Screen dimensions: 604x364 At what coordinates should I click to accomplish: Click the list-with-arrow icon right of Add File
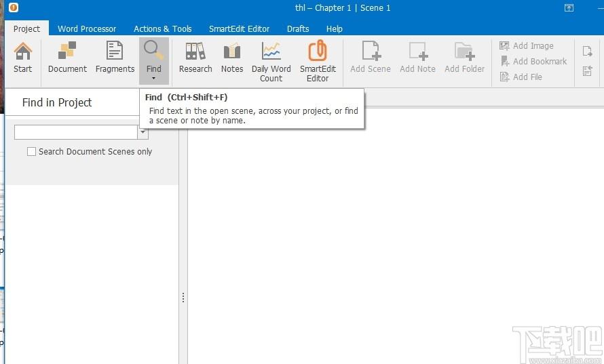[x=587, y=70]
